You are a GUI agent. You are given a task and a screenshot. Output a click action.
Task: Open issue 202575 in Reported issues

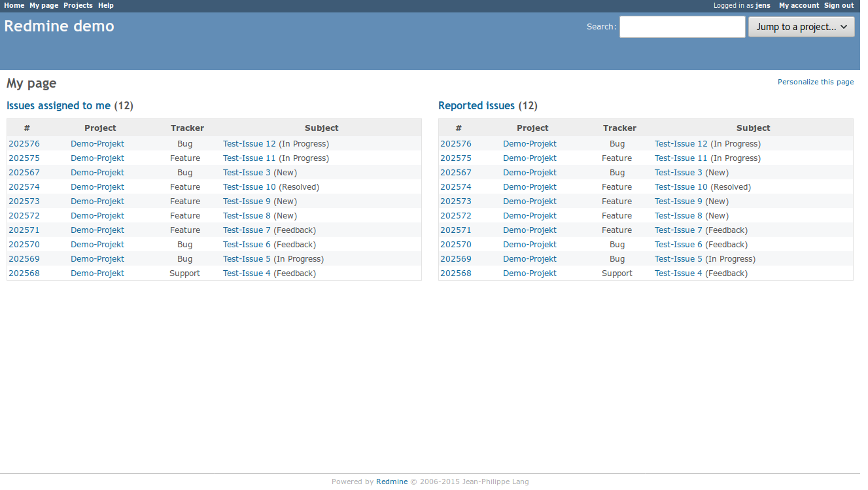(456, 158)
